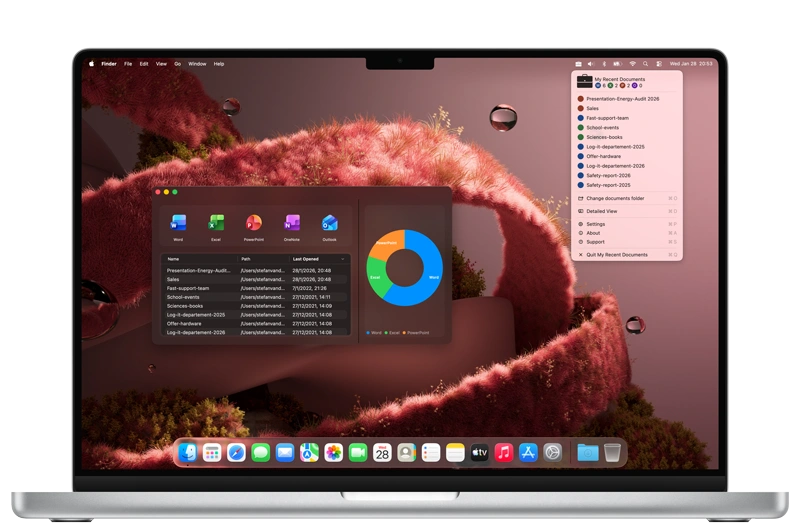The width and height of the screenshot is (800, 527).
Task: Sort the table by Last Opened column
Action: (x=305, y=259)
